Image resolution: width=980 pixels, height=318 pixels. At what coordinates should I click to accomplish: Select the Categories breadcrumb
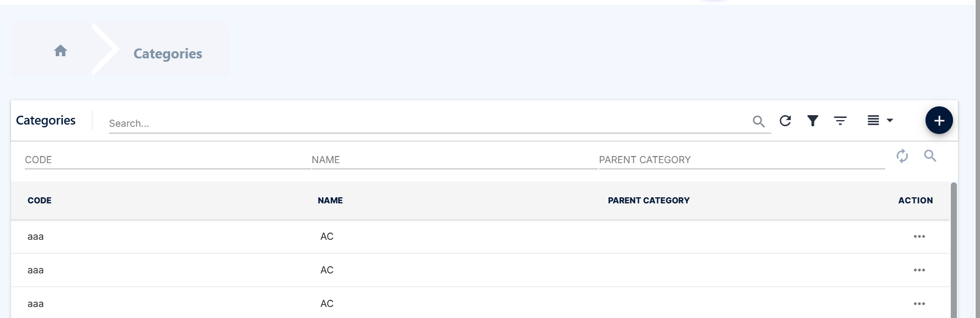tap(168, 53)
